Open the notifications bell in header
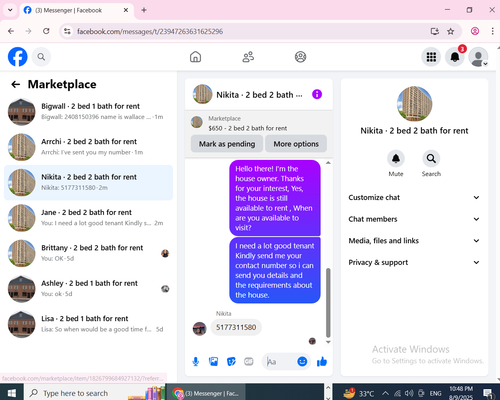The image size is (500, 400). tap(455, 57)
